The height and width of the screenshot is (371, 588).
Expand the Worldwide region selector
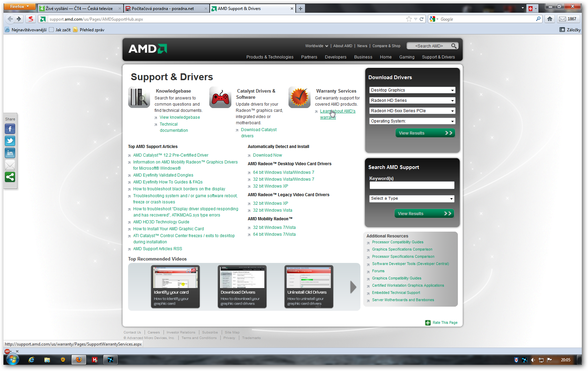(317, 46)
